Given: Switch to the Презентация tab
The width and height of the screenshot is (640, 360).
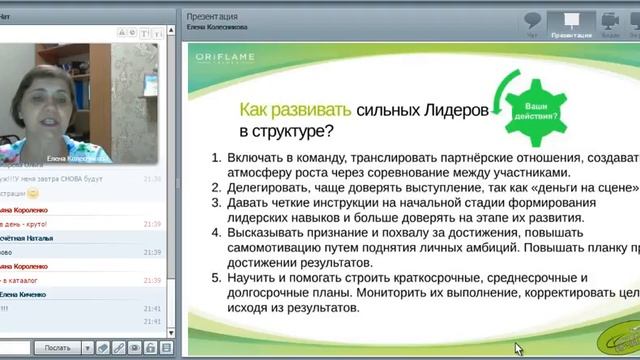Looking at the screenshot, I should 571,25.
